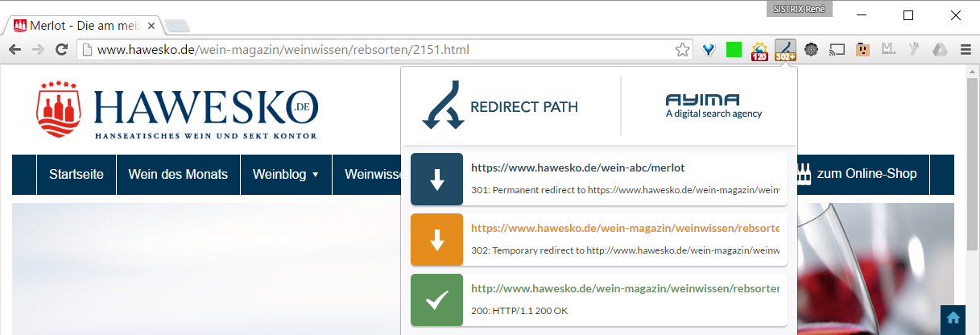
Task: Click the Google Drive extension icon
Action: coord(939,50)
